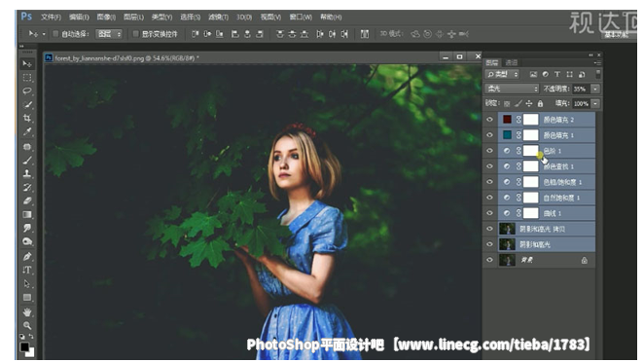Open the 文件(F) menu
The image size is (644, 363).
(x=51, y=17)
